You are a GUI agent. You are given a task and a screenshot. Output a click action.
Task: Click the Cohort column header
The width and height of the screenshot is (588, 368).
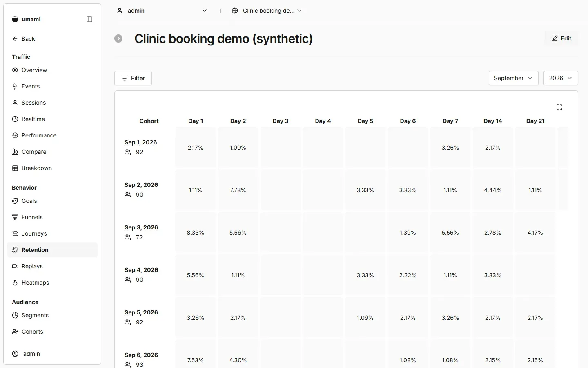click(x=149, y=121)
